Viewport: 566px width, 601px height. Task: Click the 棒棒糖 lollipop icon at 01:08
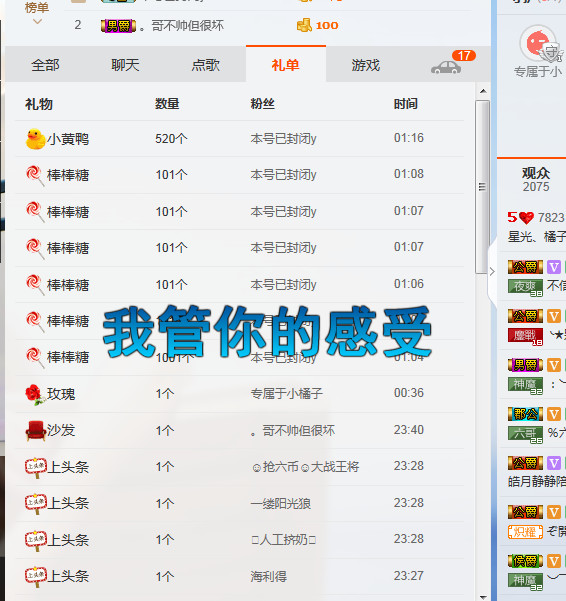point(35,175)
